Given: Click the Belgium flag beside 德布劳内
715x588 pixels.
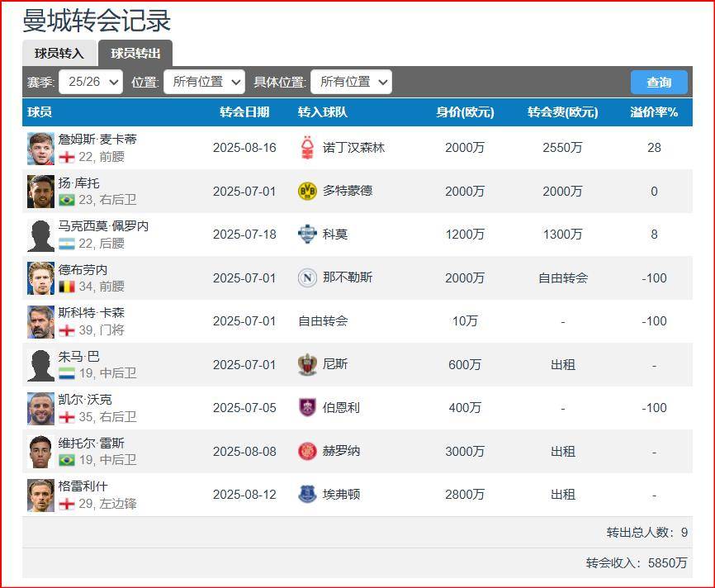Looking at the screenshot, I should coord(69,284).
